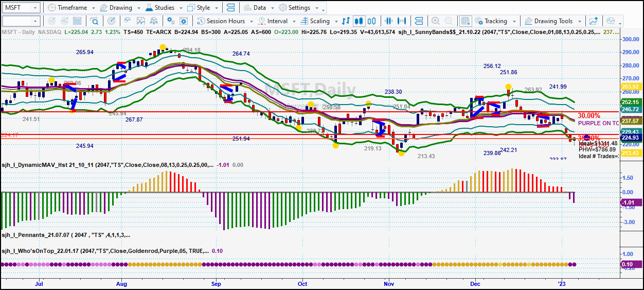
Task: Click the last chart icon in toolbar
Action: point(611,21)
